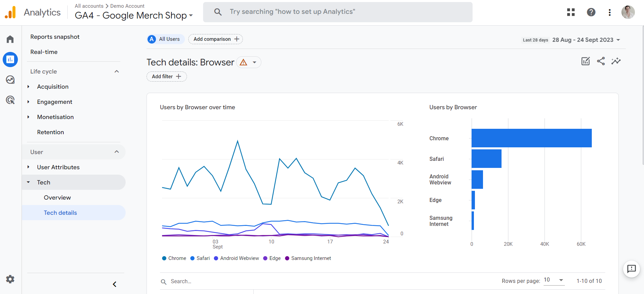Image resolution: width=644 pixels, height=294 pixels.
Task: Click the Google Analytics logo
Action: (10, 12)
